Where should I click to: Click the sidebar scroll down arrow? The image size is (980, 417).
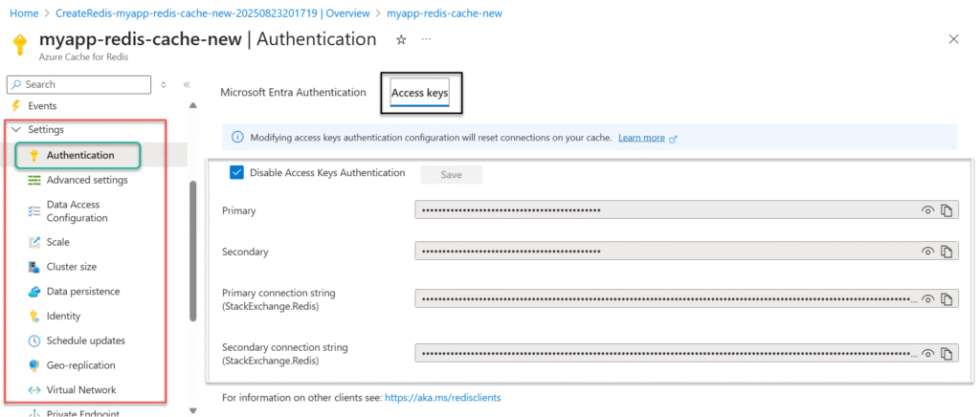[193, 410]
